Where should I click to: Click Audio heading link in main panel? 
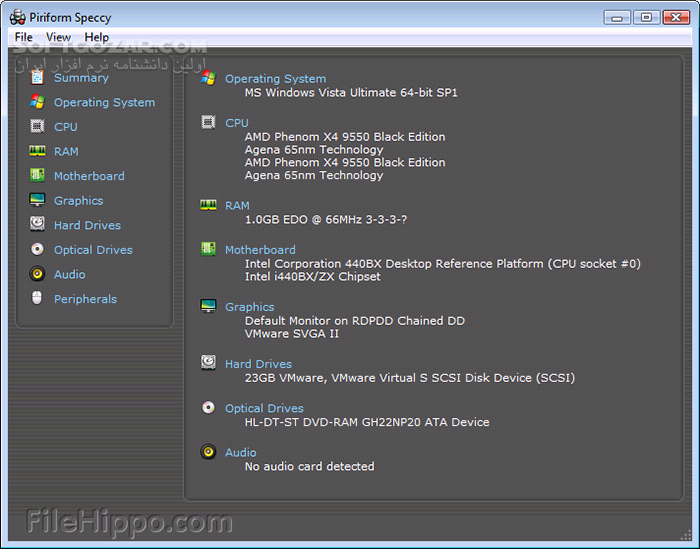coord(241,452)
